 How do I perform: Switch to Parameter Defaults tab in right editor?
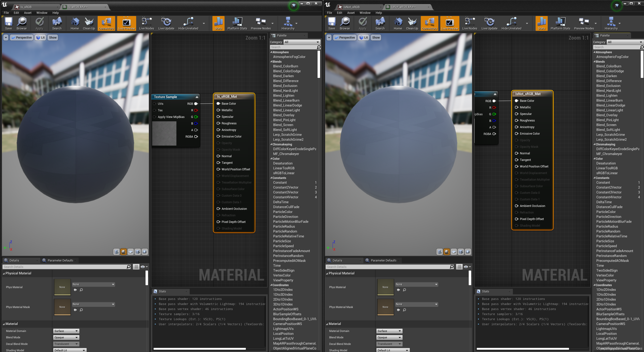coord(383,260)
